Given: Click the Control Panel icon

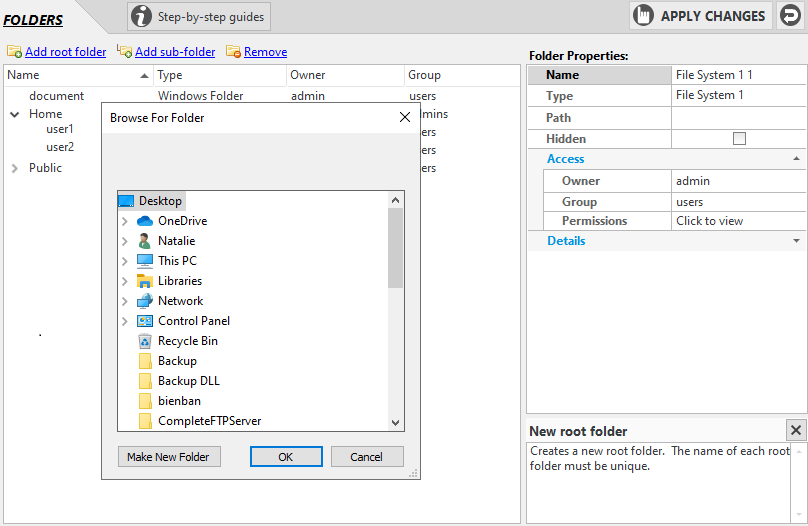Looking at the screenshot, I should (x=145, y=321).
